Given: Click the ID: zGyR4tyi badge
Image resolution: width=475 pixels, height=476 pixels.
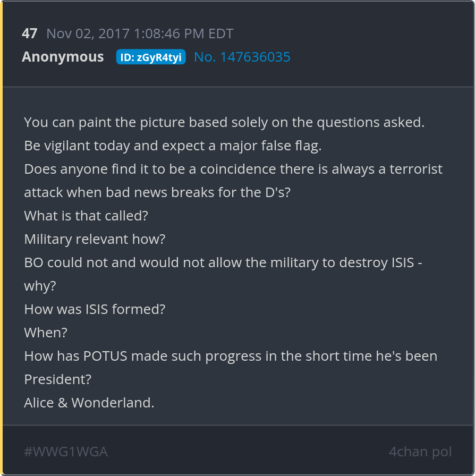Looking at the screenshot, I should tap(151, 57).
